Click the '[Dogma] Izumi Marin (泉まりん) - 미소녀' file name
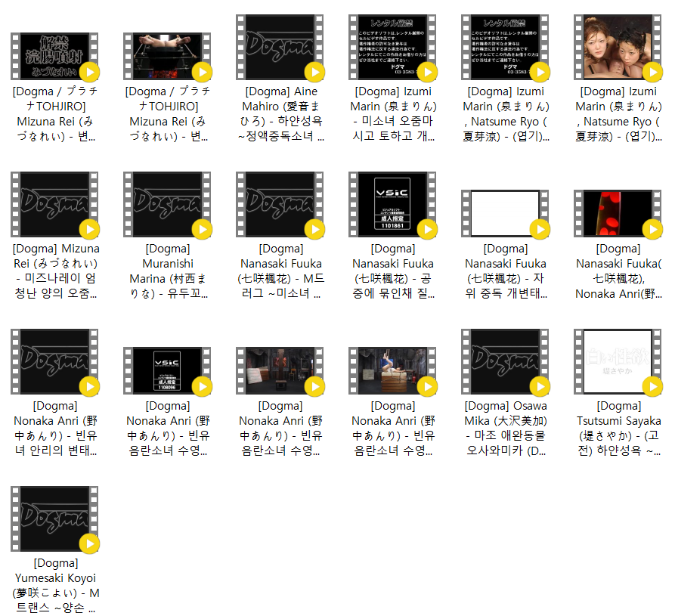This screenshot has height=616, width=675. pos(394,114)
